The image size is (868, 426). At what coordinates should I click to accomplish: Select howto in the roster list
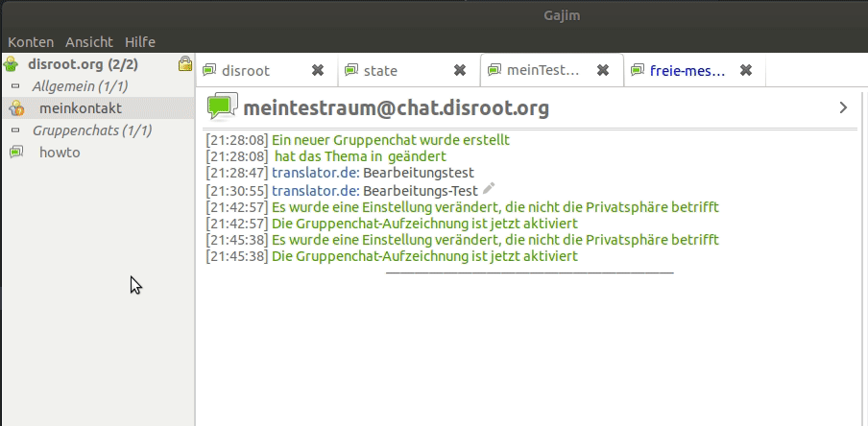pos(60,153)
